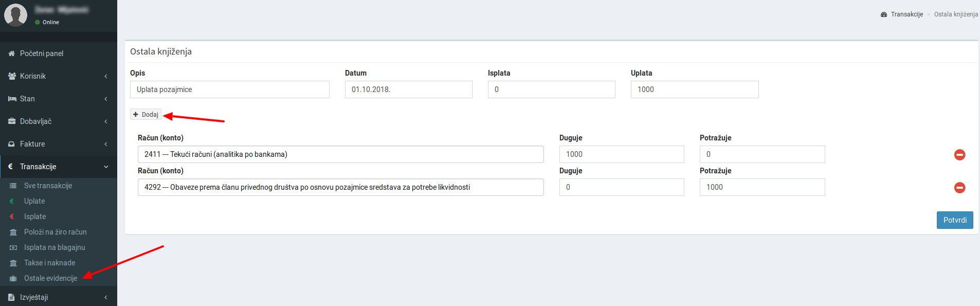
Task: Click the bank icon beside Položi na žiro račun
Action: pyautogui.click(x=13, y=232)
